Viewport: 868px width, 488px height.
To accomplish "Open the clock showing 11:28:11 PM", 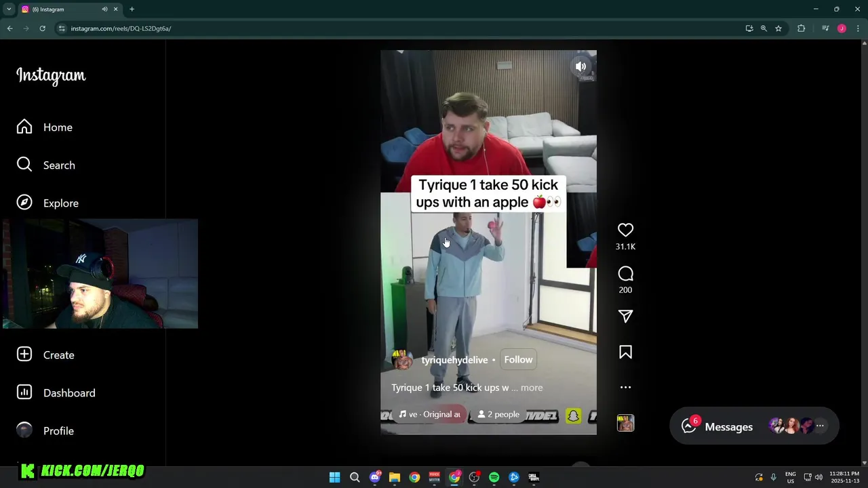I will (845, 477).
